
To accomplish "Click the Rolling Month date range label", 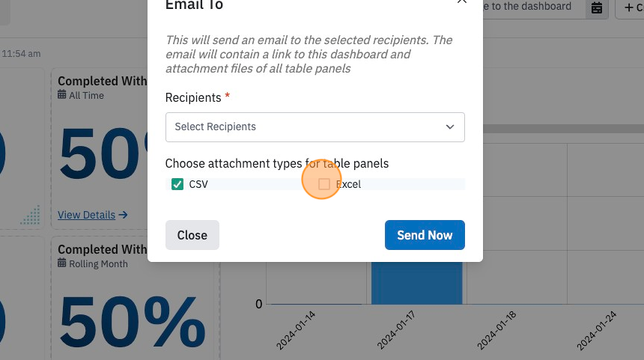I will tap(98, 264).
